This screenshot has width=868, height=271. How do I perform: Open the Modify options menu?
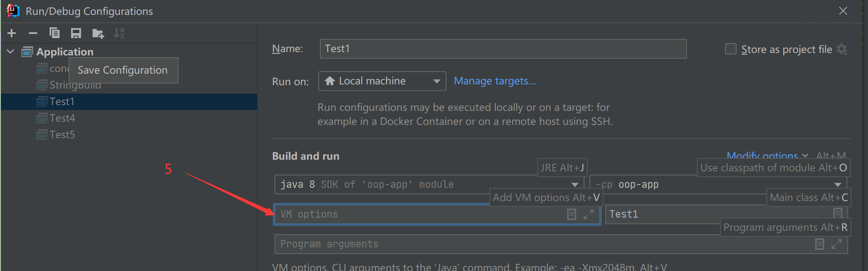tap(763, 156)
